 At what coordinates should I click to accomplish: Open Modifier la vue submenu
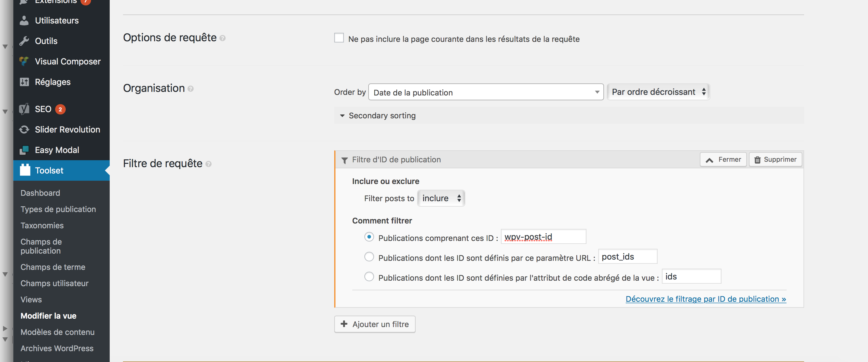tap(48, 316)
